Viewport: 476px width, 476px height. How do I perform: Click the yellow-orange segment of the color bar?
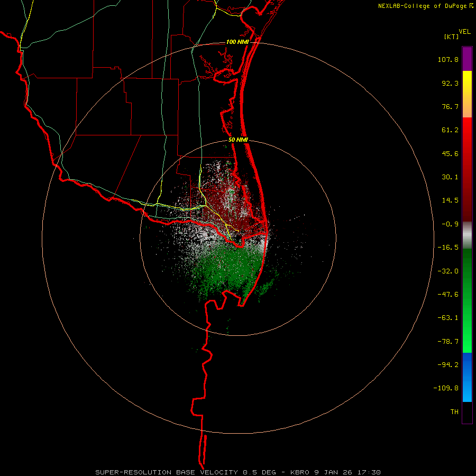(x=467, y=94)
